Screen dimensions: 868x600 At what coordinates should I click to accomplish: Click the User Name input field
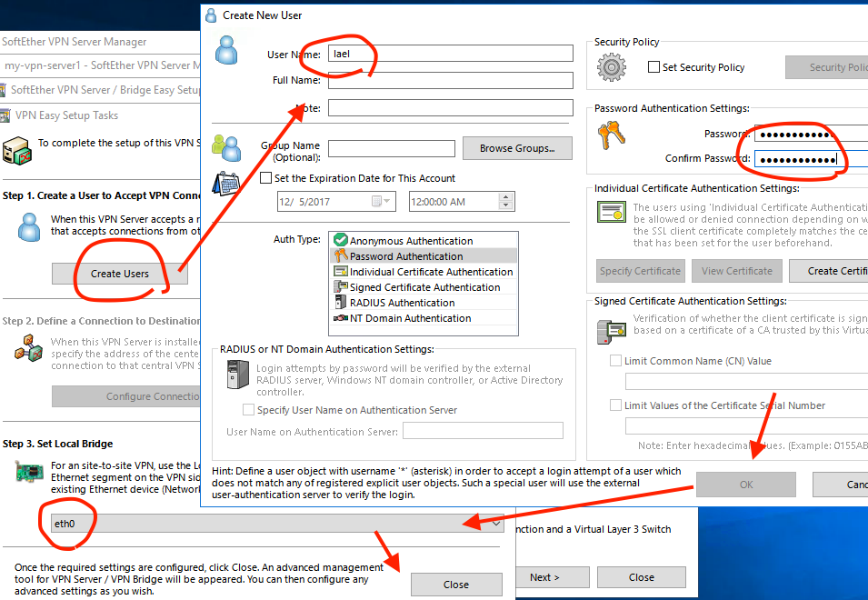pos(451,54)
